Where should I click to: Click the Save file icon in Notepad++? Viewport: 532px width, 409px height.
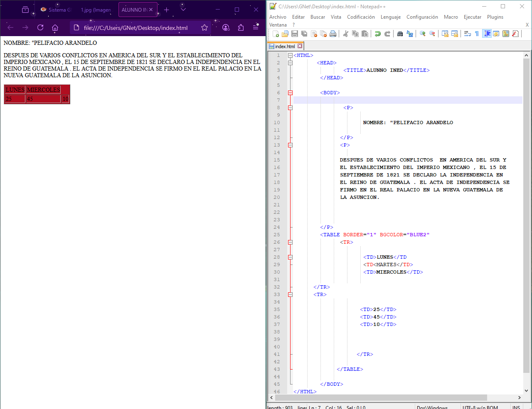[295, 34]
